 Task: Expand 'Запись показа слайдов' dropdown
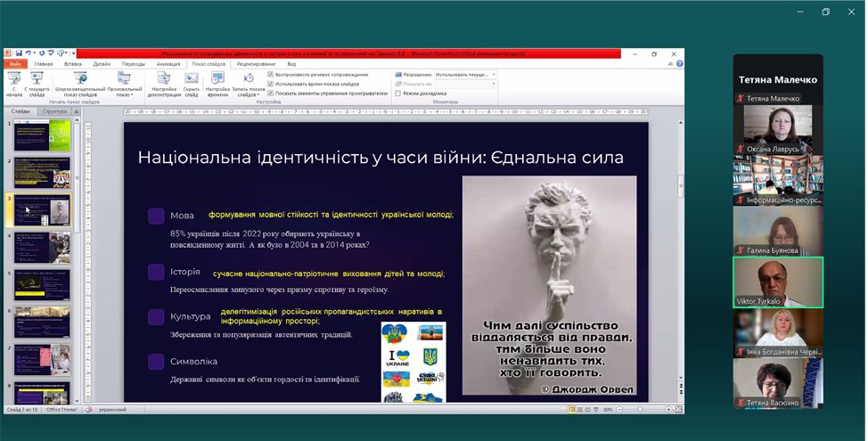pyautogui.click(x=250, y=85)
